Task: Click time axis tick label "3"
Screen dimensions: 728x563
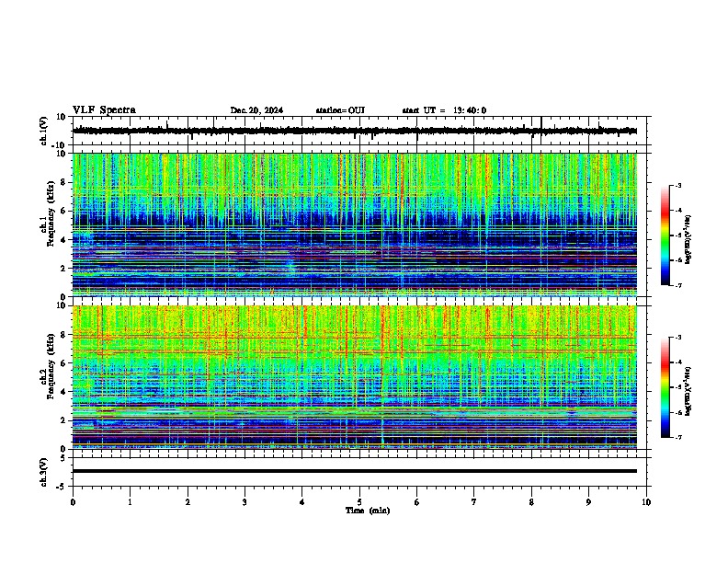Action: pos(245,502)
